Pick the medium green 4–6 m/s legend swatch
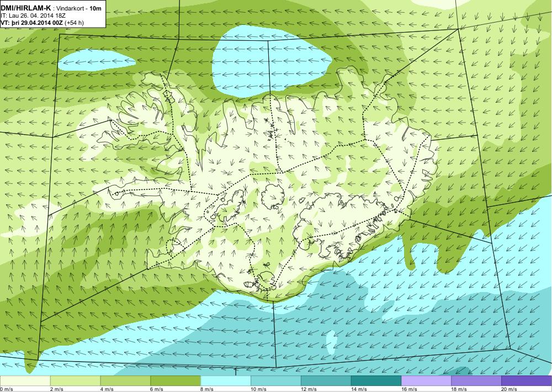 coord(125,381)
